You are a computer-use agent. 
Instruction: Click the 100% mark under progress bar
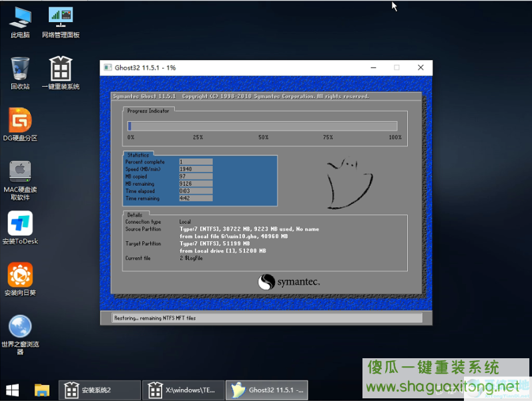pyautogui.click(x=395, y=137)
